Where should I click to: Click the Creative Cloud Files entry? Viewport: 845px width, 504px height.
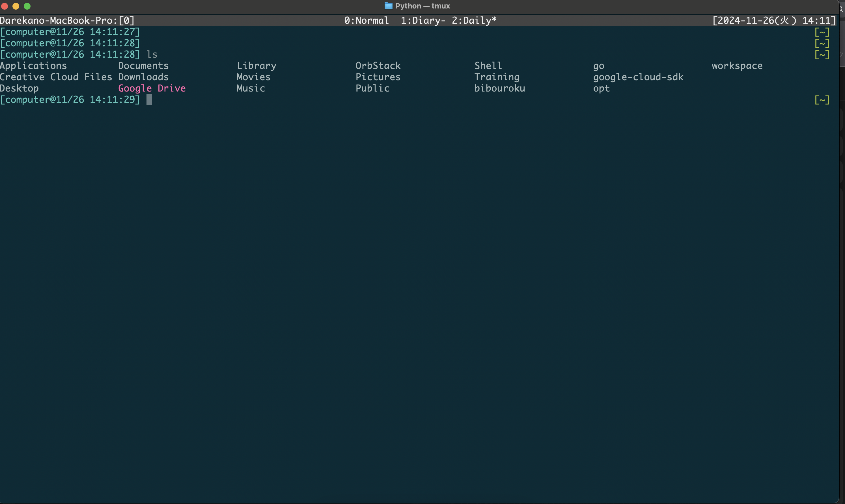coord(56,77)
